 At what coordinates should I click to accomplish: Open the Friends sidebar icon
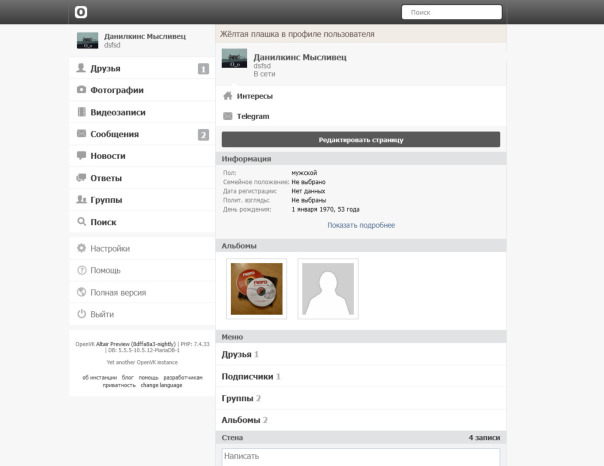coord(81,68)
